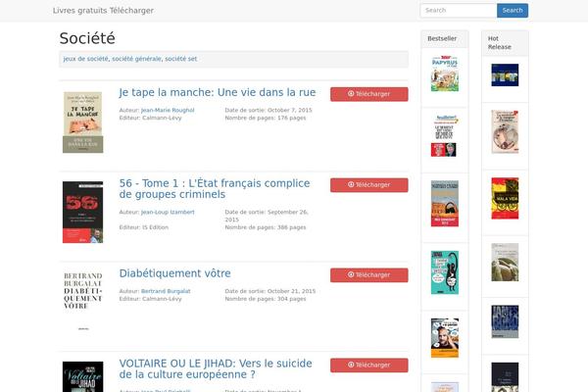Screen dimensions: 588x392
Task: Open author Bertrand Burgalat link
Action: click(x=166, y=291)
